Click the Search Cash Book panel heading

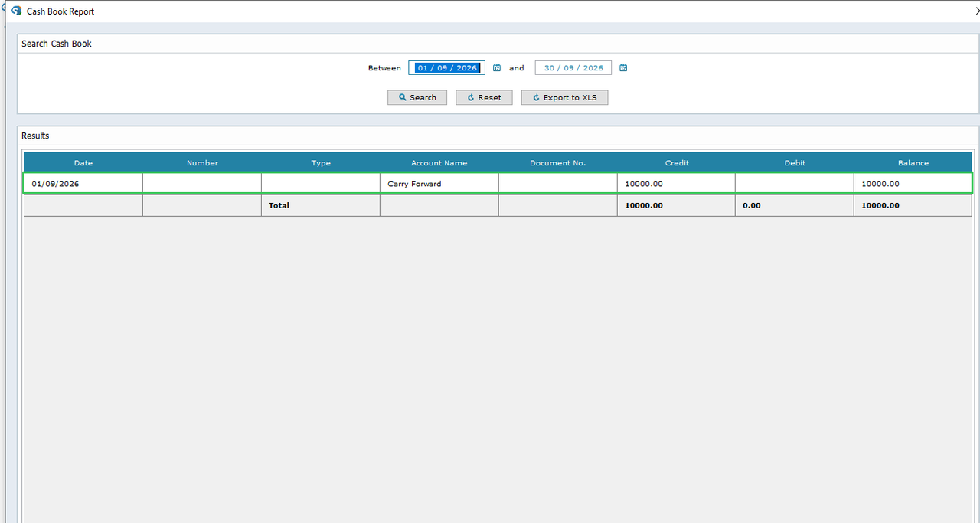point(57,44)
